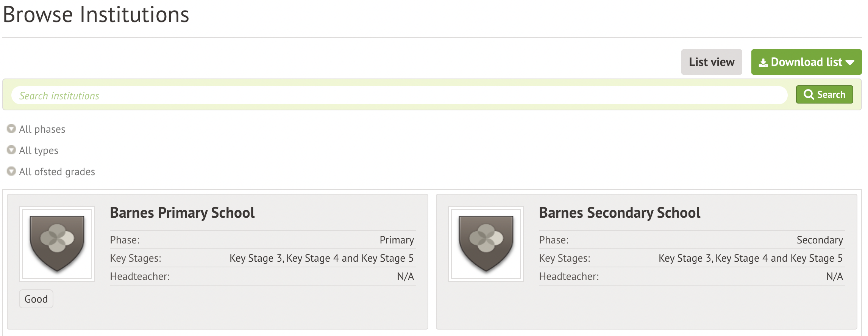This screenshot has width=868, height=336.
Task: Click the download icon in Download list
Action: pos(763,63)
